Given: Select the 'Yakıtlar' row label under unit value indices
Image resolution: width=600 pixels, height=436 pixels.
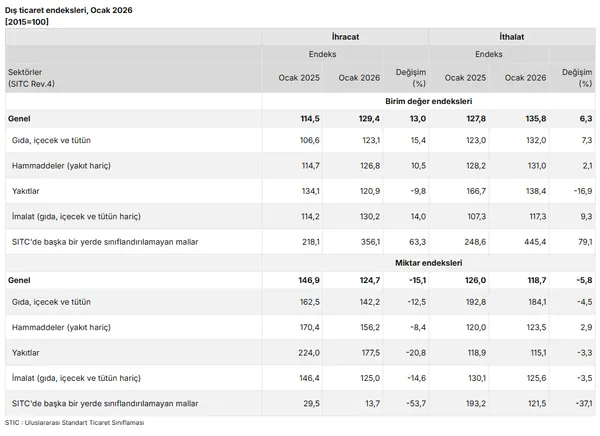Looking at the screenshot, I should tap(26, 190).
